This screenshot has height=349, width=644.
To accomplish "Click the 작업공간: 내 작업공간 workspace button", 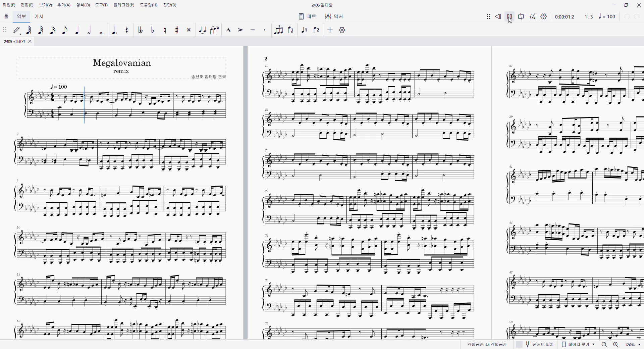I will pos(487,345).
